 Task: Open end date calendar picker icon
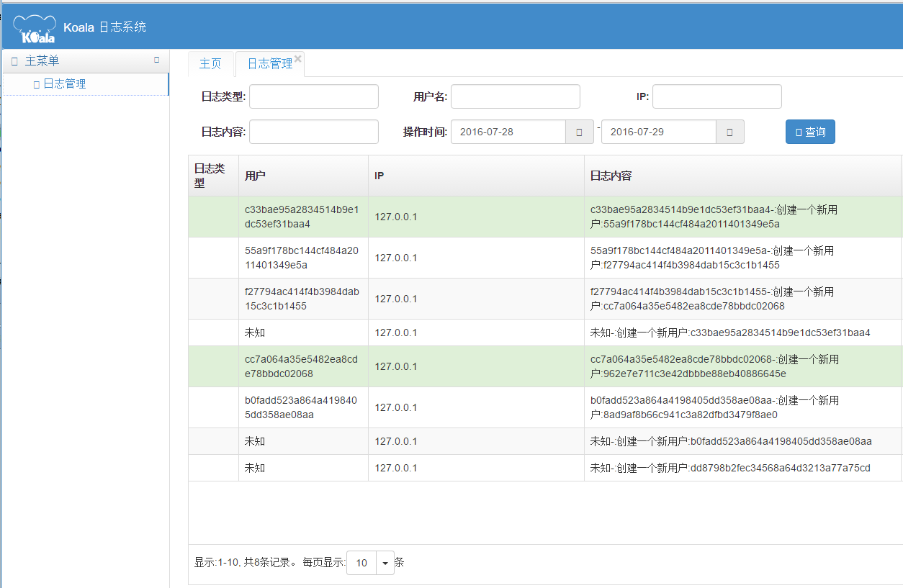729,132
